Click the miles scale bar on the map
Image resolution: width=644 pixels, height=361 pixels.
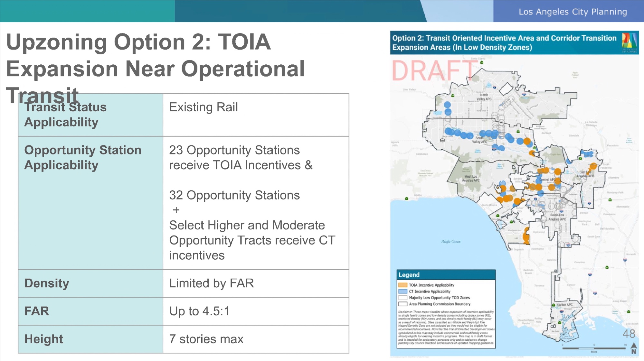coord(594,348)
